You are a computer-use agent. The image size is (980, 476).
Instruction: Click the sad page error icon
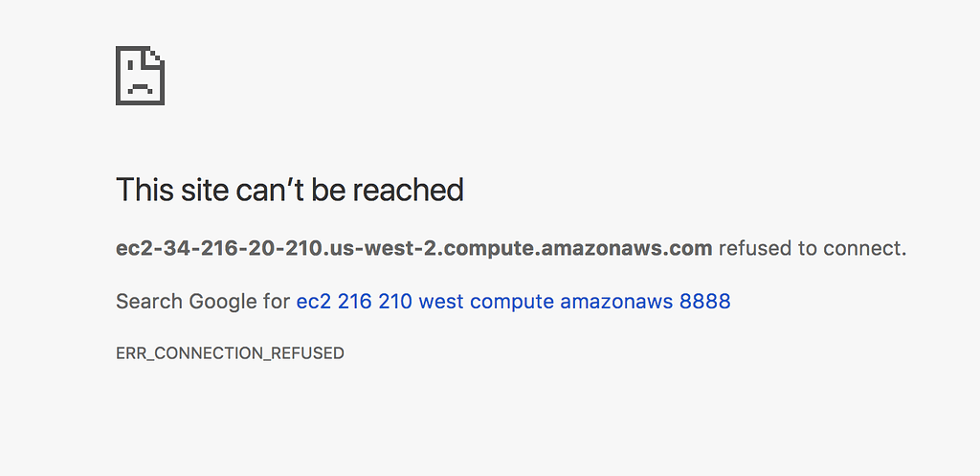tap(140, 76)
